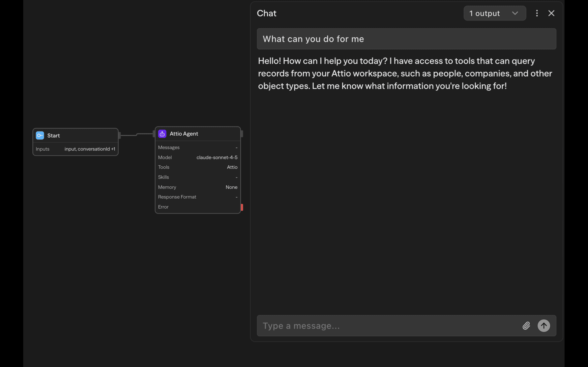
Task: Click the paperclip attachment icon
Action: click(526, 326)
